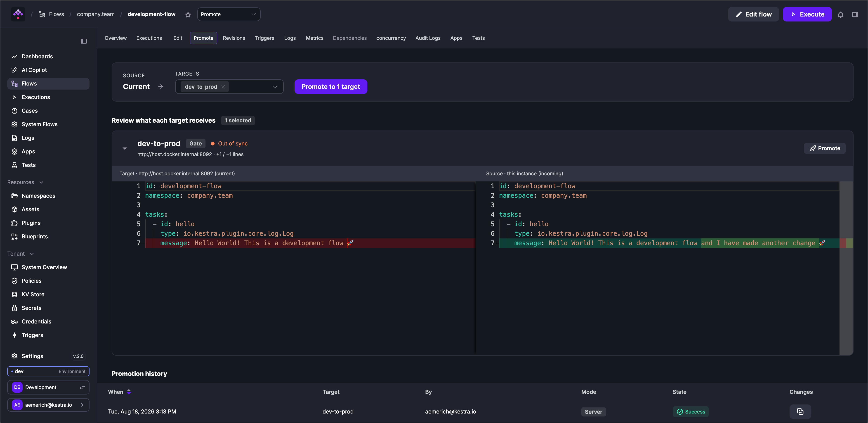Switch to the Triggers tab

(264, 38)
